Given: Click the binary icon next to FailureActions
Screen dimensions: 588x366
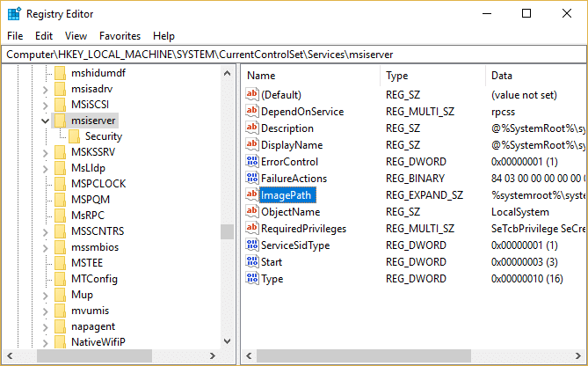Looking at the screenshot, I should pos(252,179).
